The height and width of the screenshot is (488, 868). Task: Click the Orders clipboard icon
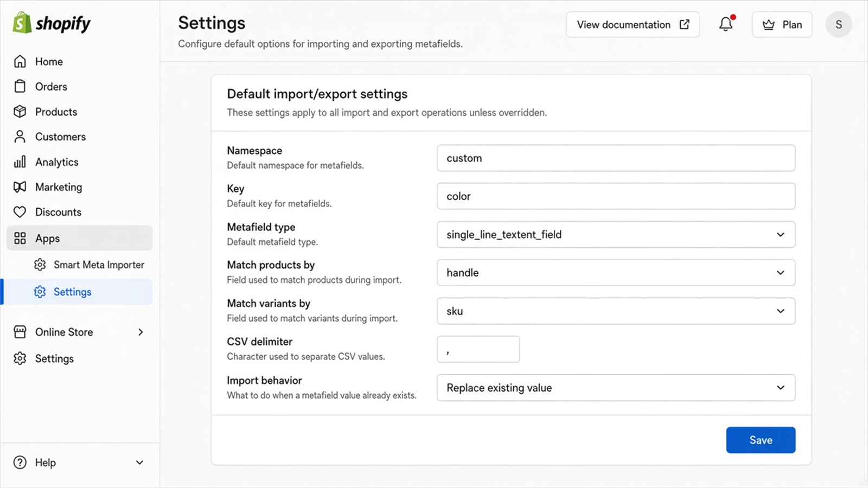pos(20,86)
